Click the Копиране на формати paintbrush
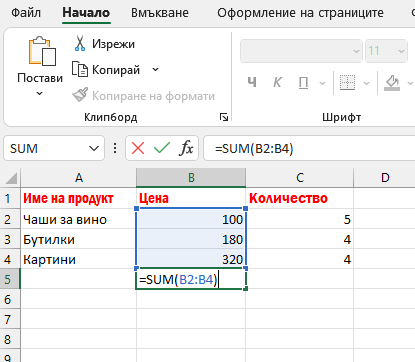Image resolution: width=415 pixels, height=362 pixels. coord(80,95)
